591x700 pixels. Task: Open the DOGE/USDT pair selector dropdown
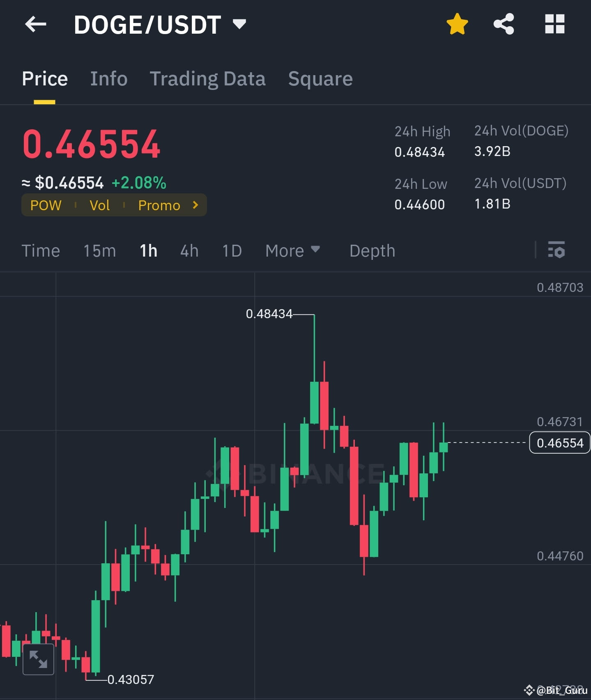239,24
